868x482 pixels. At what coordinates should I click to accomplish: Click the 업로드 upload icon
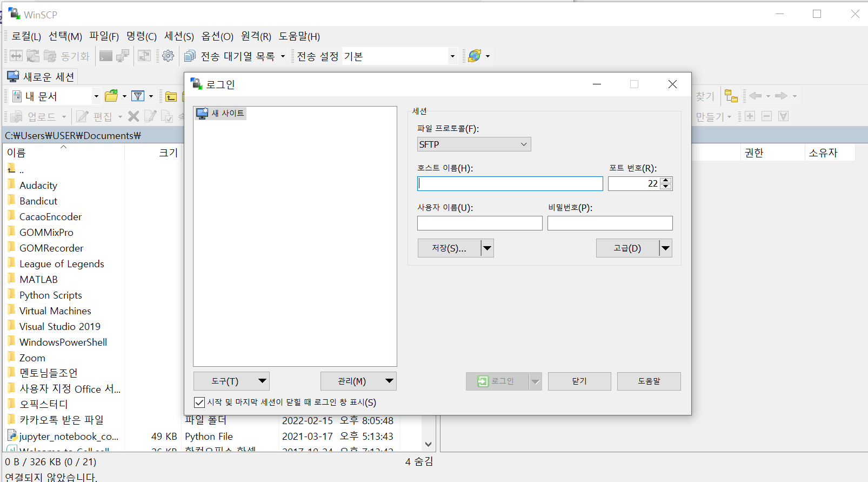(x=17, y=116)
